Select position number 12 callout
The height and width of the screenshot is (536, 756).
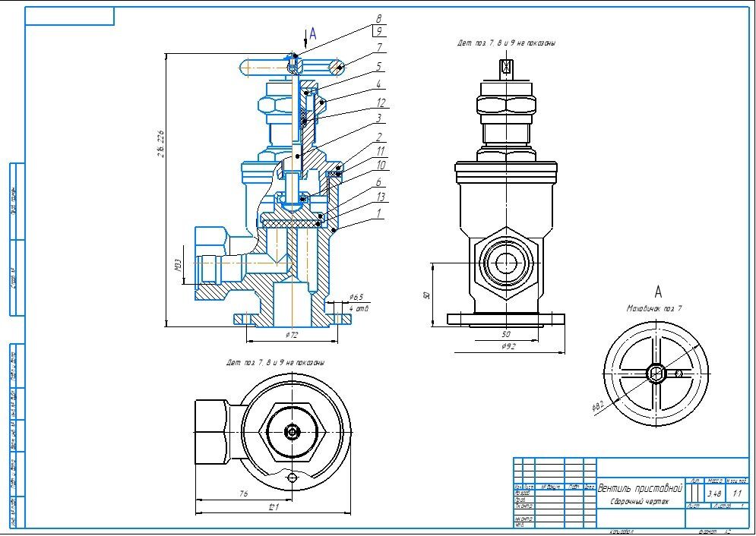point(381,102)
